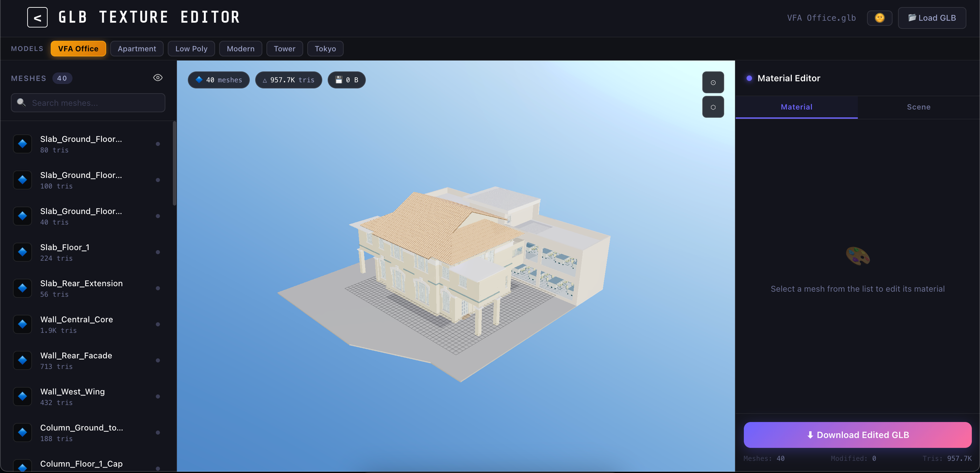Click the 'Modified: 0' status text

coord(853,459)
